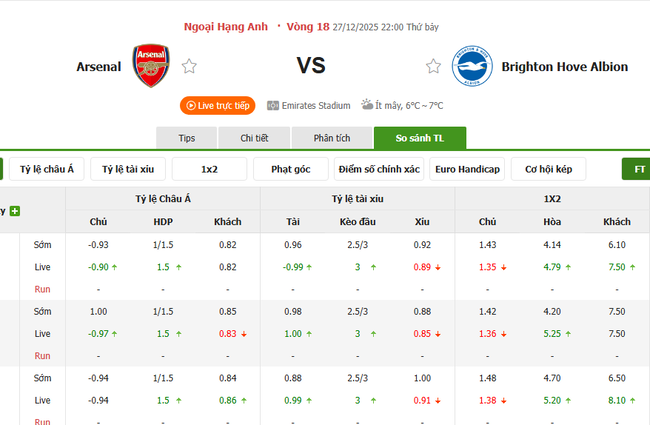Click the green plus icon
The image size is (650, 425).
[x=15, y=211]
